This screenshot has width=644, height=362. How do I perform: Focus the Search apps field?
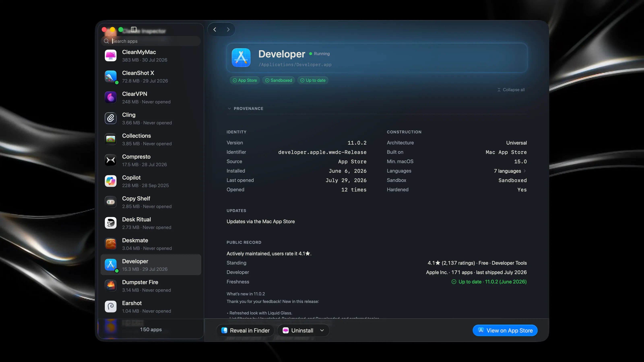click(151, 41)
